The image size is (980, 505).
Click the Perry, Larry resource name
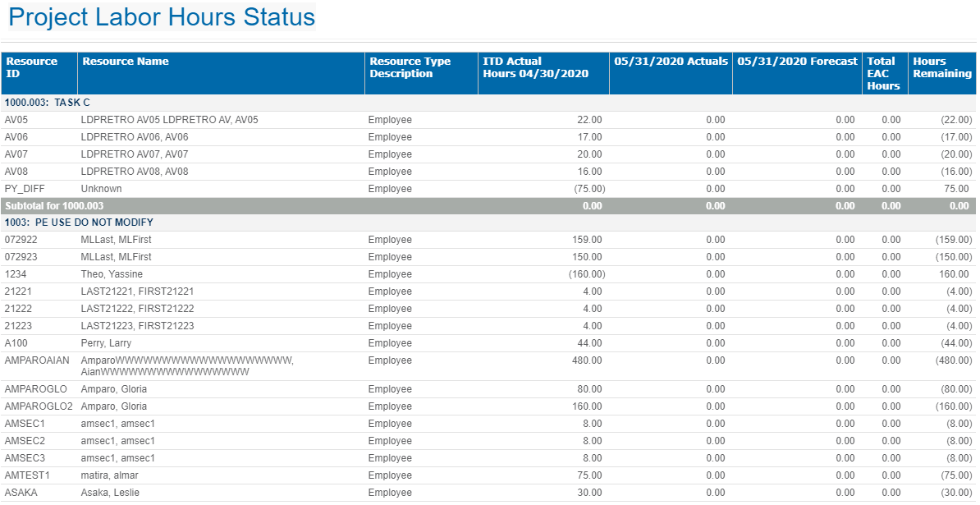[x=106, y=343]
